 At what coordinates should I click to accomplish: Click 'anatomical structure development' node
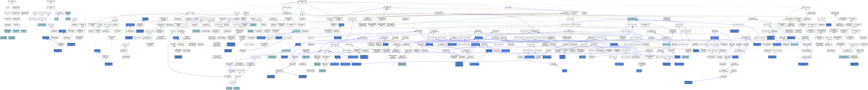click(439, 13)
